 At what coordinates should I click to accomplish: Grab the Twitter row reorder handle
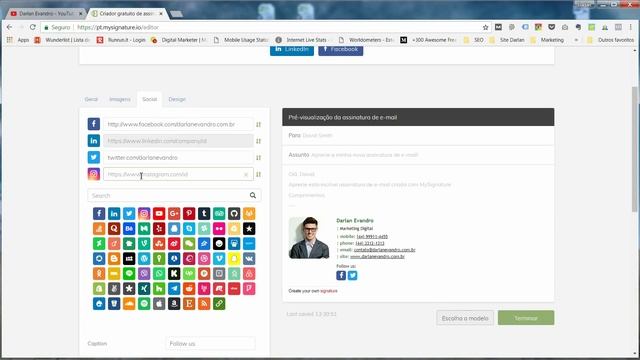click(x=258, y=158)
